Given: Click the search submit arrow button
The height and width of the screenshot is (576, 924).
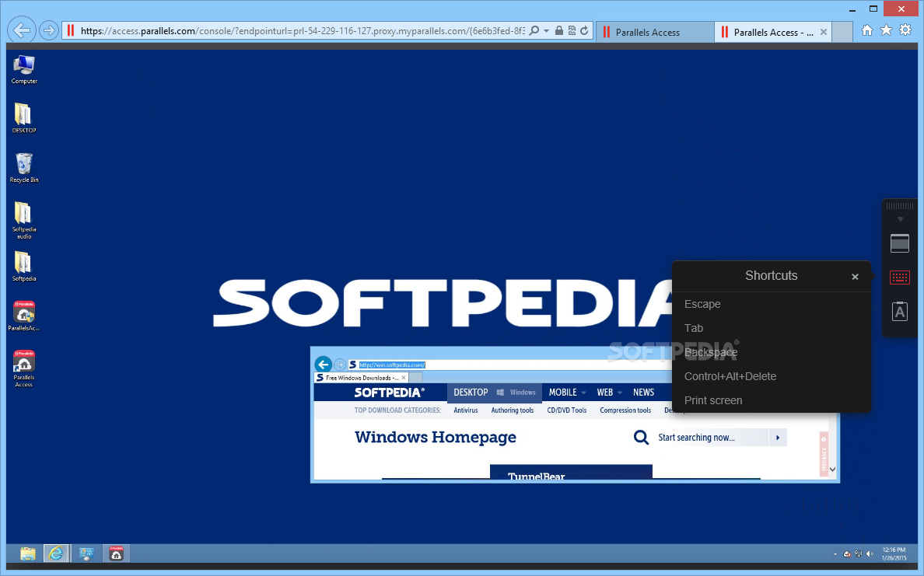Looking at the screenshot, I should coord(778,437).
